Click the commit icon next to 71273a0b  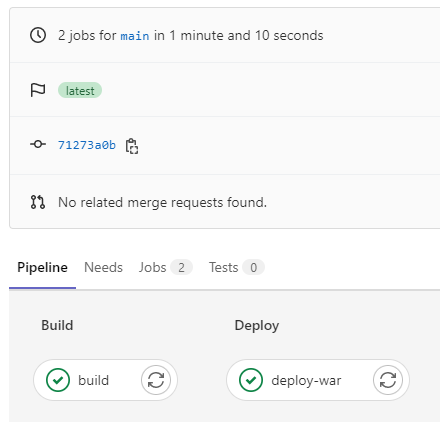click(38, 144)
